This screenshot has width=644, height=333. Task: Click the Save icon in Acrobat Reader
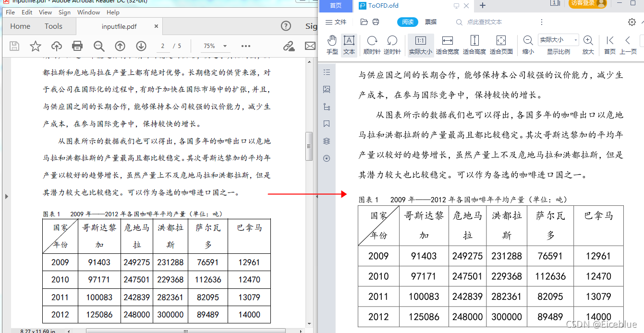(x=14, y=46)
